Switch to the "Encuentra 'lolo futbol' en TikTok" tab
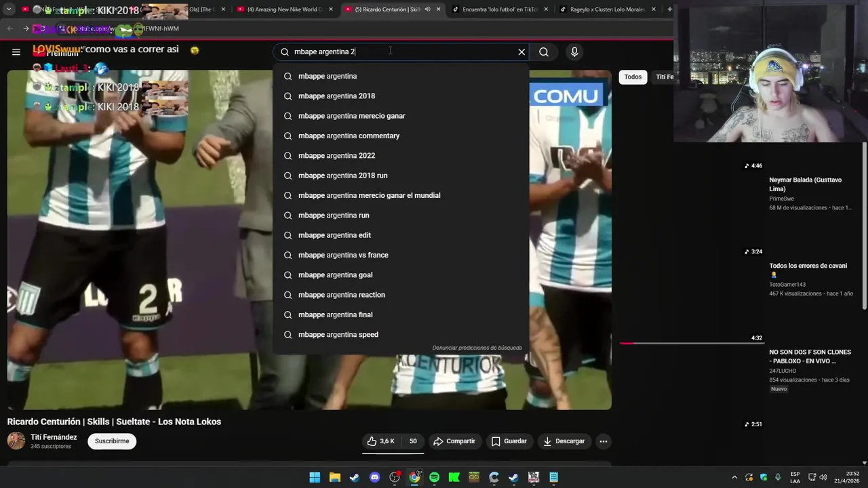 (499, 9)
